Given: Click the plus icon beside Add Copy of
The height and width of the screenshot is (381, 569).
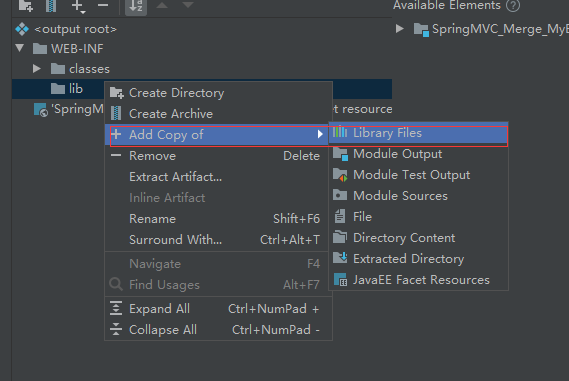Looking at the screenshot, I should point(116,134).
